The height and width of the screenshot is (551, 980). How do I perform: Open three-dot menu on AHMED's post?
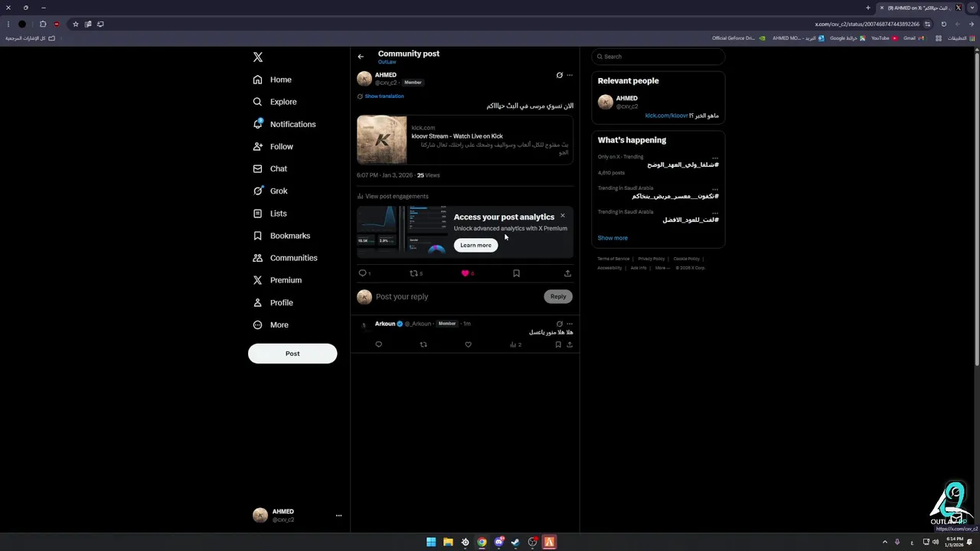(569, 75)
